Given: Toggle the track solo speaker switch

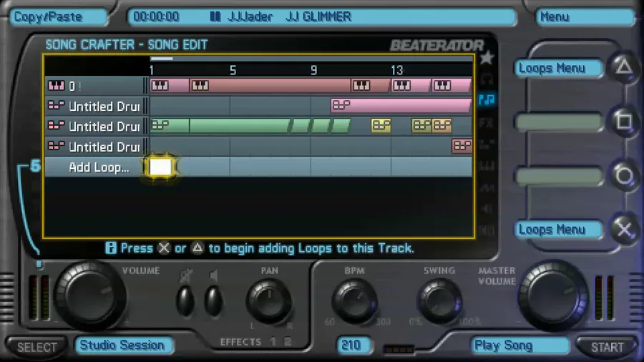Looking at the screenshot, I should [213, 300].
